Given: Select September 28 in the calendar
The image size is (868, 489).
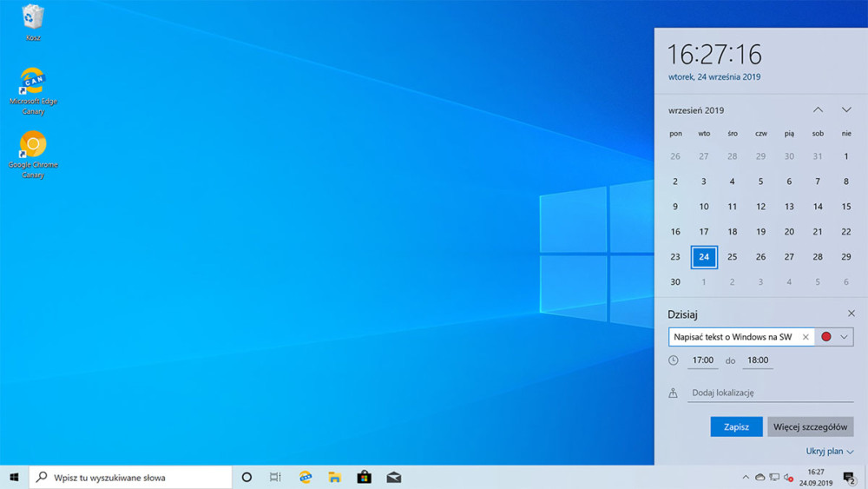Looking at the screenshot, I should 818,257.
